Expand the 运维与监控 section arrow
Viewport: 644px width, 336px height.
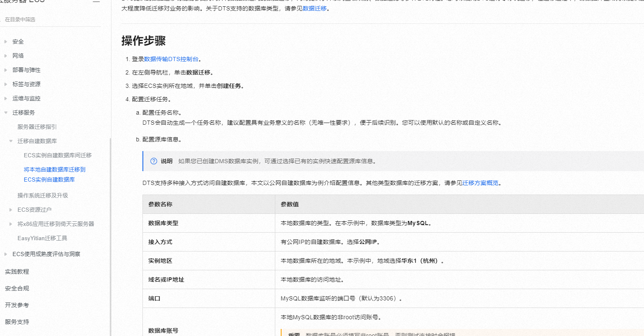(5, 98)
